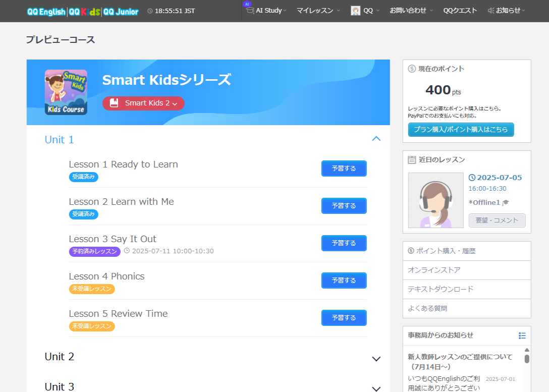The height and width of the screenshot is (392, 549).
Task: Open the announcements list icon
Action: point(522,335)
